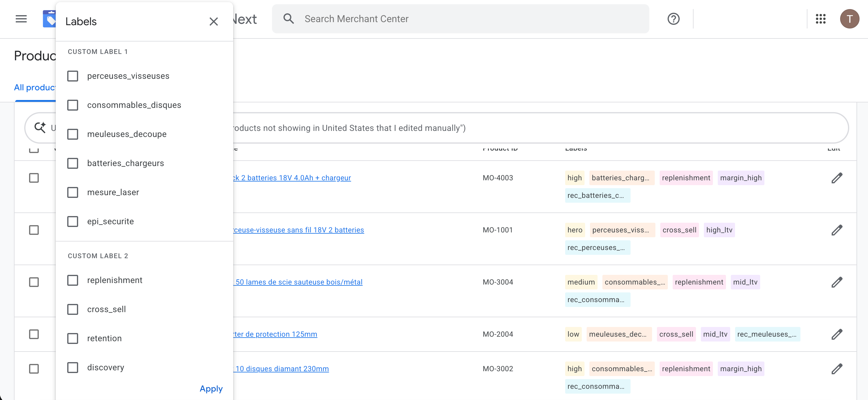Open the protection 125mm product link
Image resolution: width=868 pixels, height=400 pixels.
pyautogui.click(x=275, y=334)
